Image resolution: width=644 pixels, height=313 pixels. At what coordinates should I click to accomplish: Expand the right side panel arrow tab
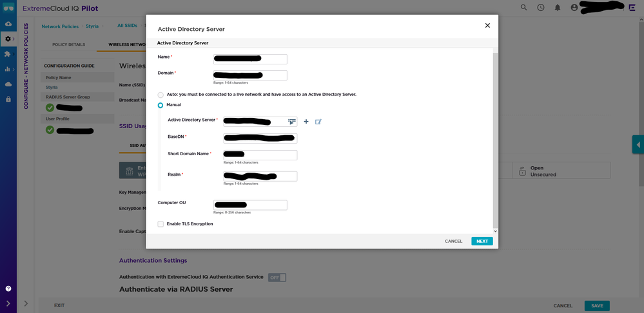(x=638, y=144)
